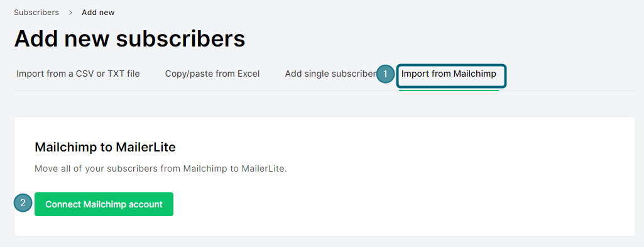Click the Move all of your subscribers description
Image resolution: width=644 pixels, height=247 pixels.
tap(161, 169)
